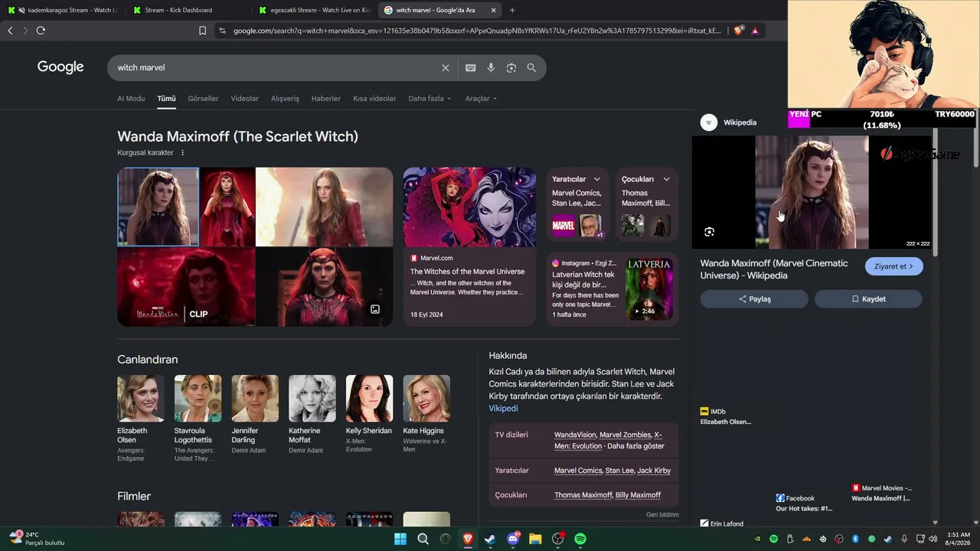Reload the page with the refresh icon

click(41, 31)
